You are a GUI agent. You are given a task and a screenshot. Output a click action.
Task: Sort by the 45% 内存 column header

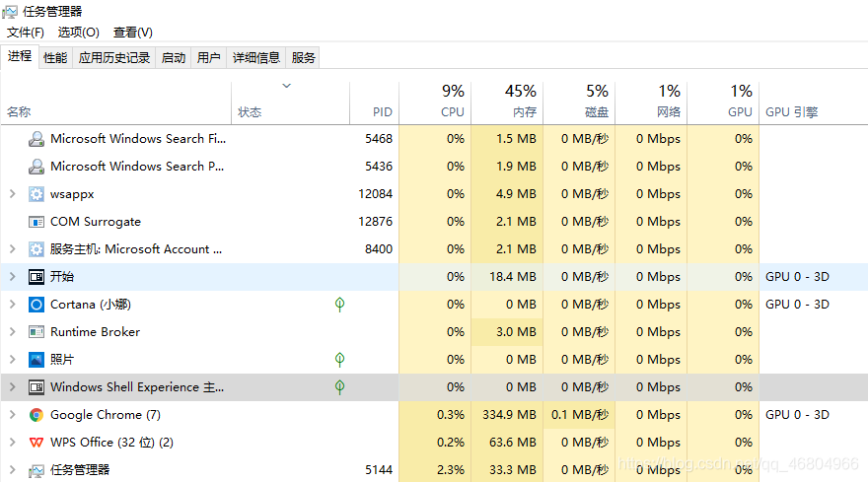pos(507,103)
